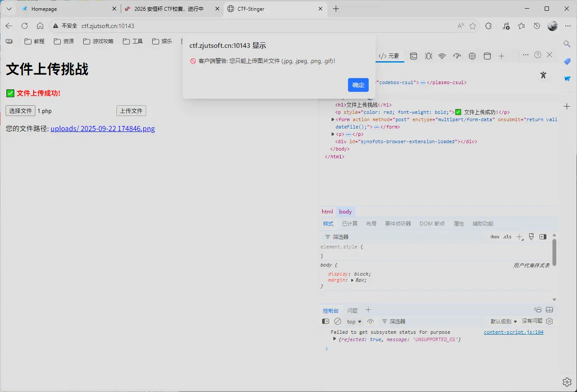Toggle the .cls class editor
Viewport: 577px width, 392px height.
click(507, 236)
